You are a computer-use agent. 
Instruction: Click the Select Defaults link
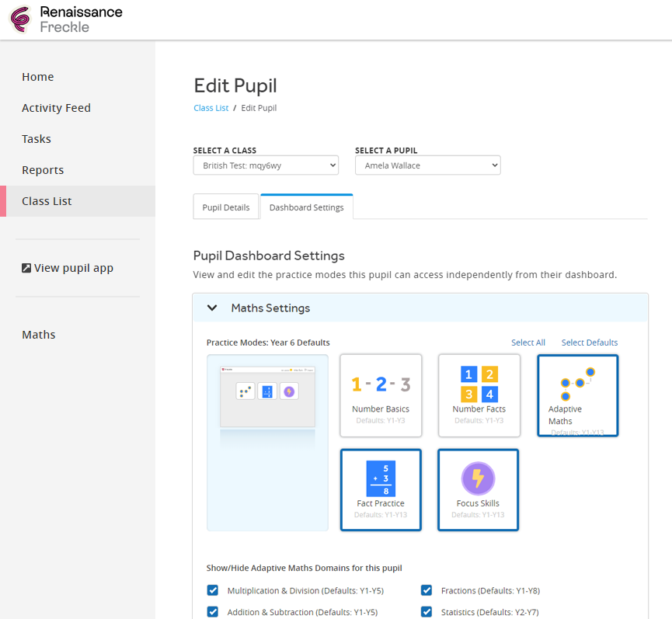pyautogui.click(x=590, y=343)
